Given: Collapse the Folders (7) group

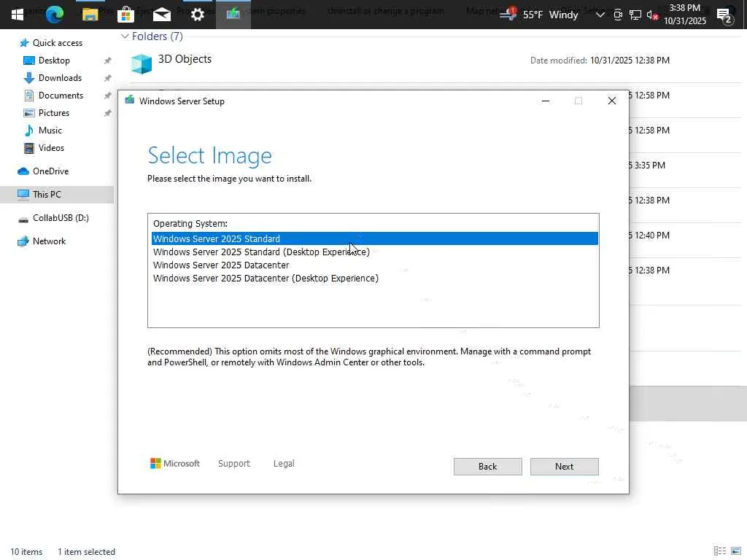Looking at the screenshot, I should (125, 36).
